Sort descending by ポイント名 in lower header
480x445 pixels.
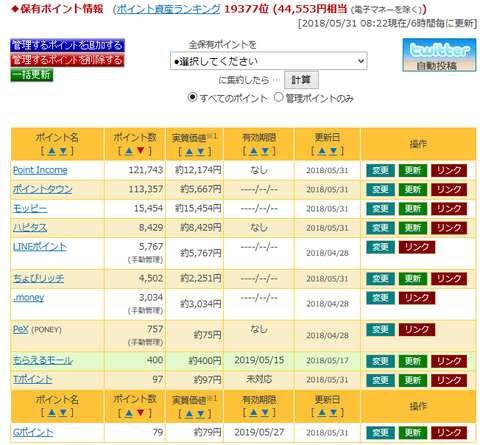[63, 413]
